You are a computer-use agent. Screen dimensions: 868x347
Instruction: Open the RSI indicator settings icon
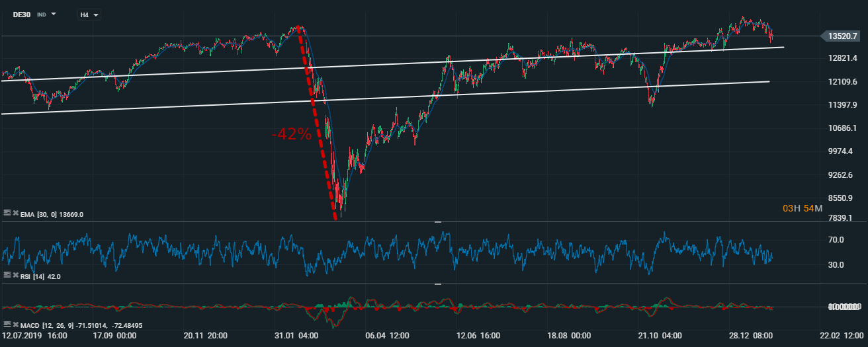coord(7,275)
